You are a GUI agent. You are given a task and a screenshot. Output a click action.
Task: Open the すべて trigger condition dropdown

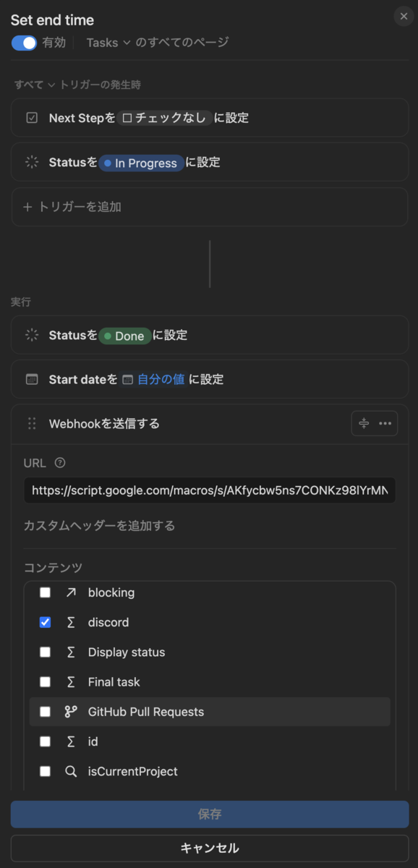[35, 85]
